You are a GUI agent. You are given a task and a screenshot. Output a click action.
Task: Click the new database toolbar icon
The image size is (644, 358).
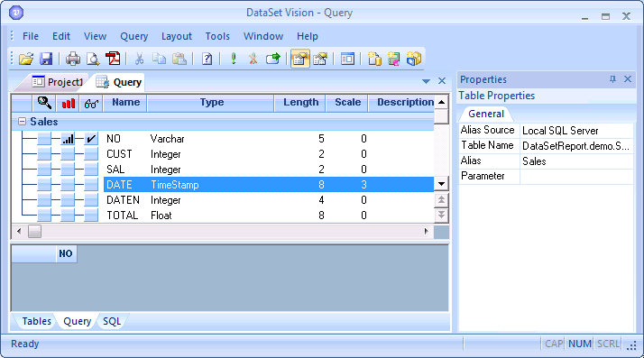(x=374, y=59)
